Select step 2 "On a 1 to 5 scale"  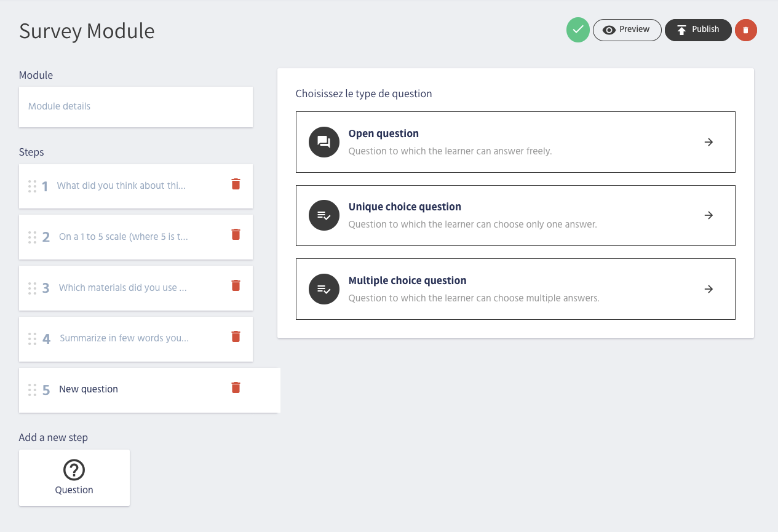(123, 237)
